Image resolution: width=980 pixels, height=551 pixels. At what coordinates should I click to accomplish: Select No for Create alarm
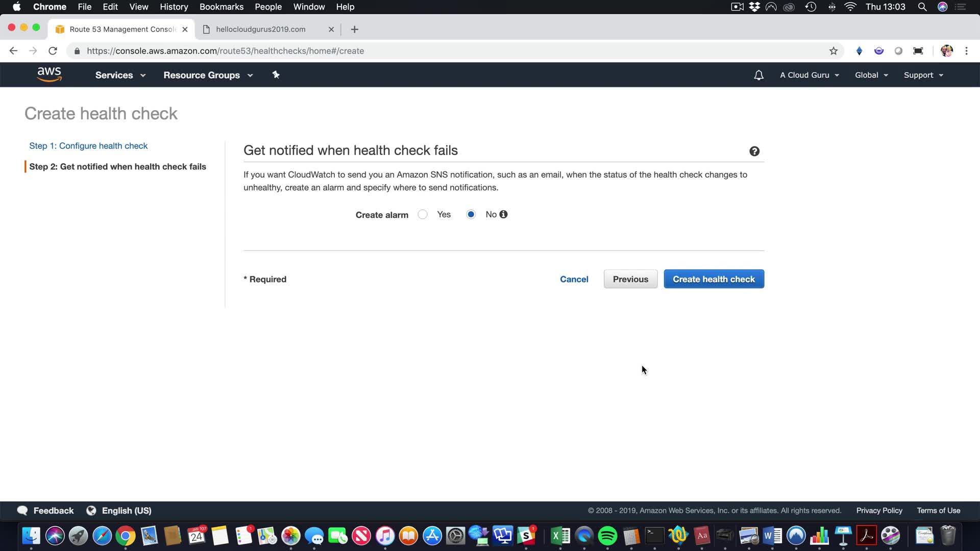click(471, 214)
